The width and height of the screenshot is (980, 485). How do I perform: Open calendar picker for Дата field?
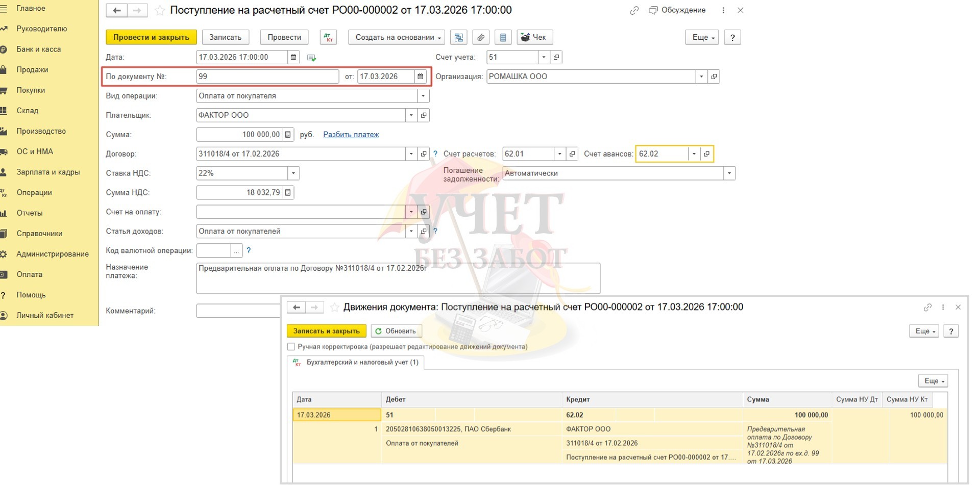coord(293,57)
